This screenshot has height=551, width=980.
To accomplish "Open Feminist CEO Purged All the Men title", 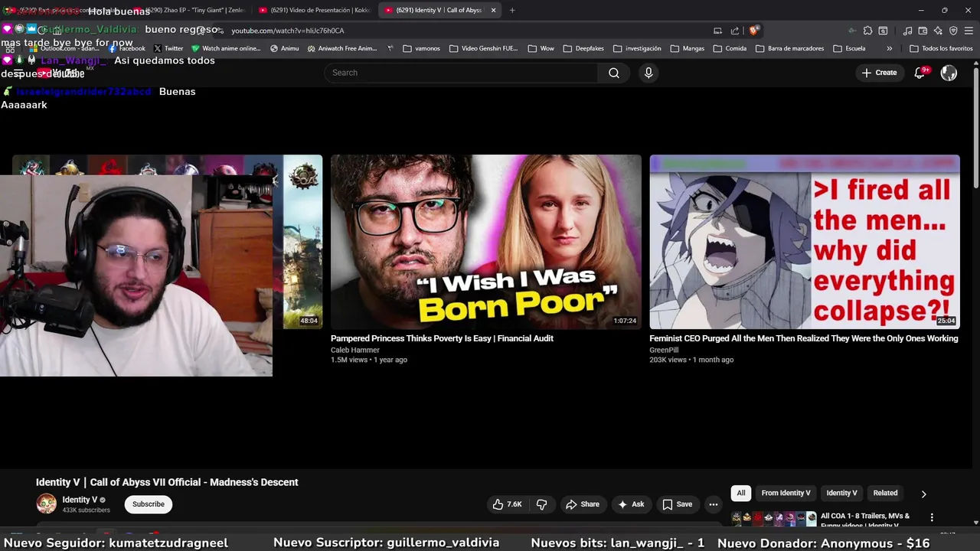I will (804, 338).
